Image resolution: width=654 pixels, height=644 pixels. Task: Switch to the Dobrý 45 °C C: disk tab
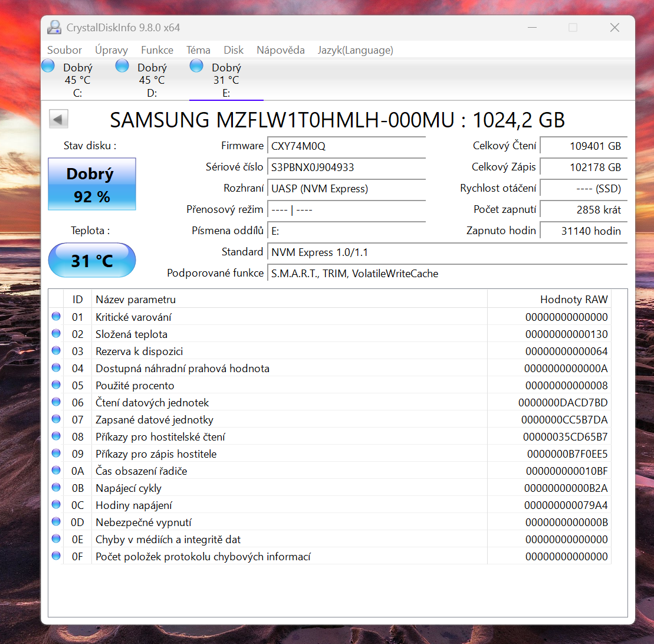[78, 80]
